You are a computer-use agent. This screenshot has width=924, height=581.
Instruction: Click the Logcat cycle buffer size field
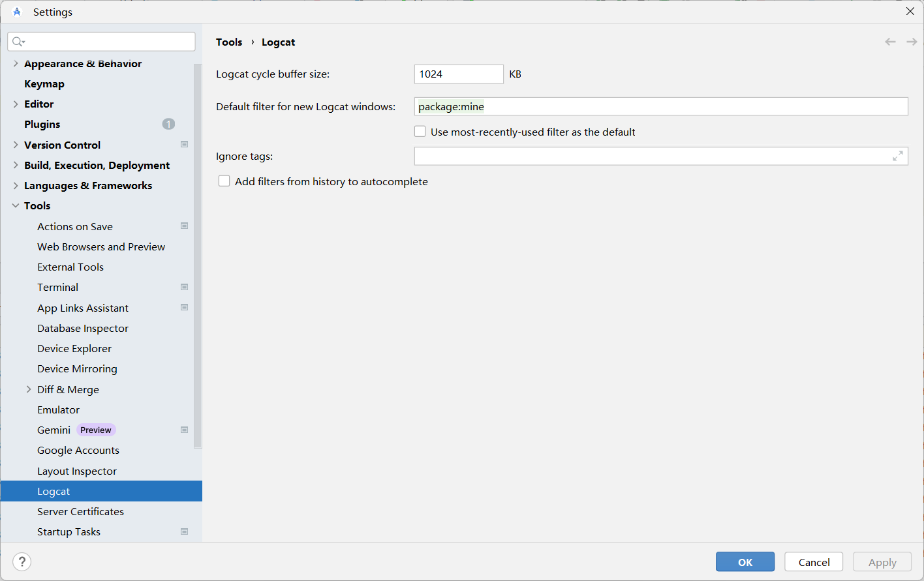click(x=458, y=74)
